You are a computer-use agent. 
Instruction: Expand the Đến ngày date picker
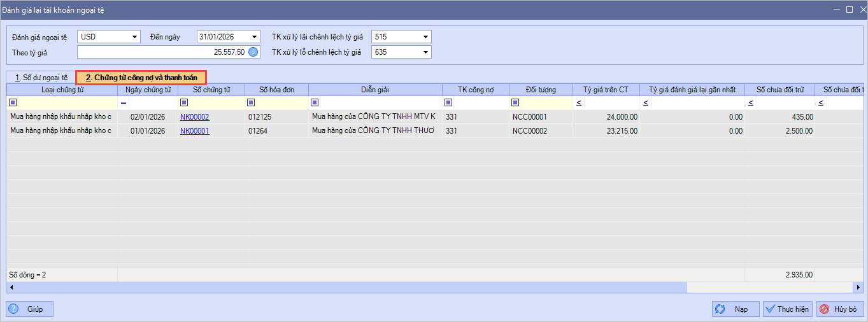point(255,37)
